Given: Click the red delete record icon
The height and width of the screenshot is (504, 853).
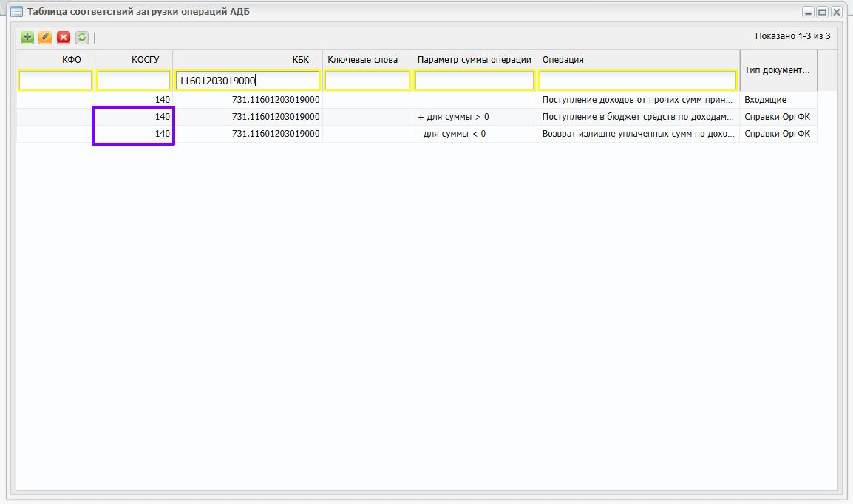Looking at the screenshot, I should point(64,38).
